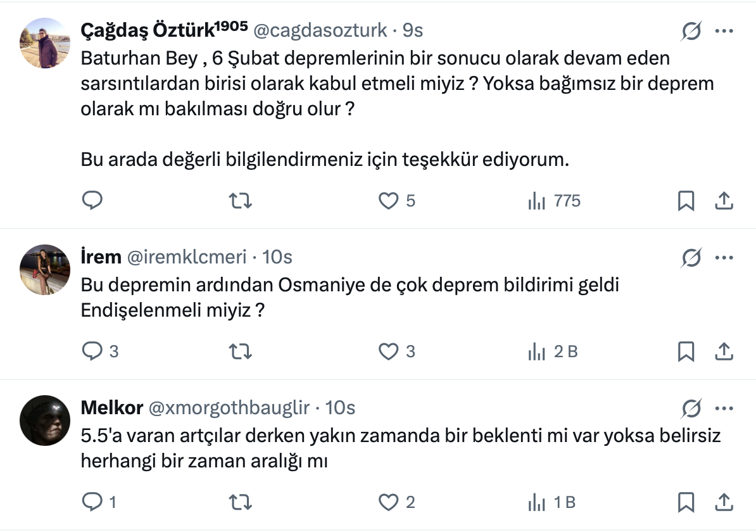Open @iremklcmeri profile handle
The width and height of the screenshot is (756, 532).
(x=187, y=256)
